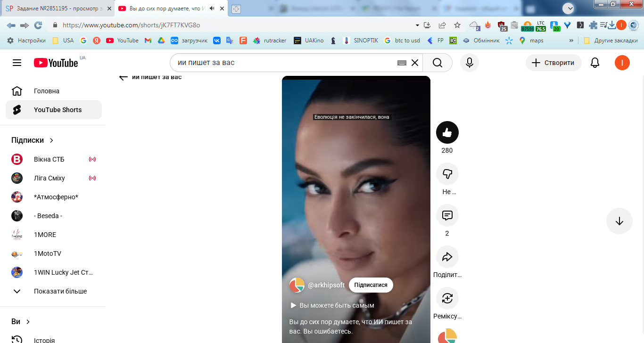Viewport: 644px width, 343px height.
Task: Navigate forward in the browser
Action: [x=25, y=25]
